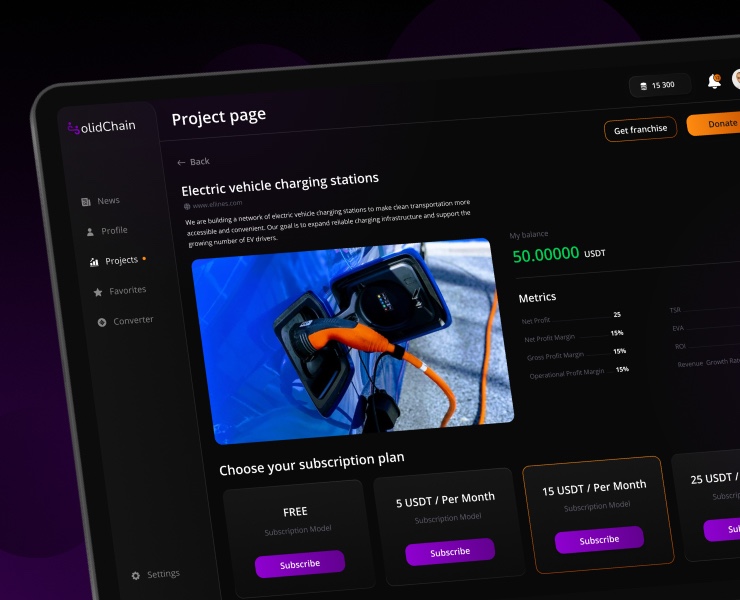Click Choose your subscription plan heading
740x600 pixels.
tap(311, 464)
